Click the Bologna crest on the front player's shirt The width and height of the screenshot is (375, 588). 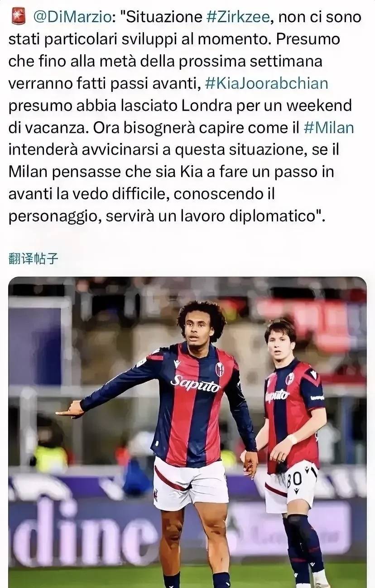tap(220, 370)
